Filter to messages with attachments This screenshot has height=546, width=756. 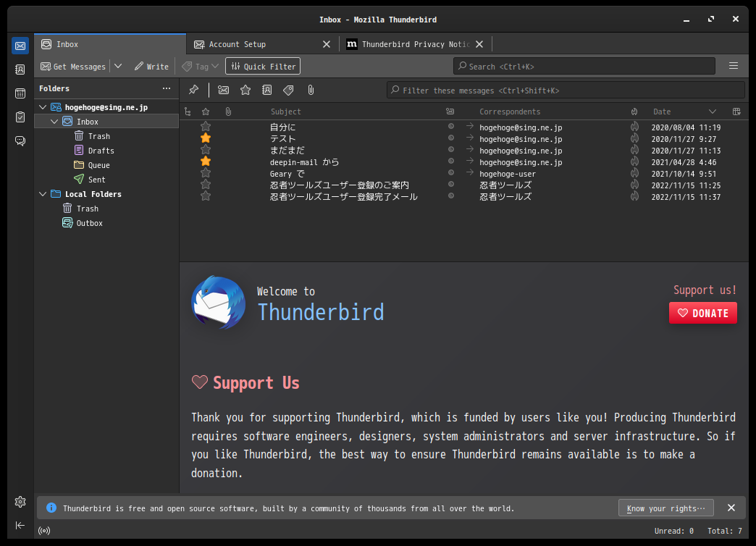pyautogui.click(x=311, y=90)
